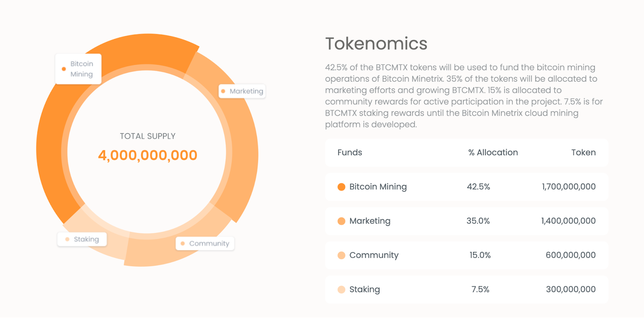Viewport: 644px width, 318px height.
Task: Click the Marketing chart label dot
Action: [x=223, y=91]
